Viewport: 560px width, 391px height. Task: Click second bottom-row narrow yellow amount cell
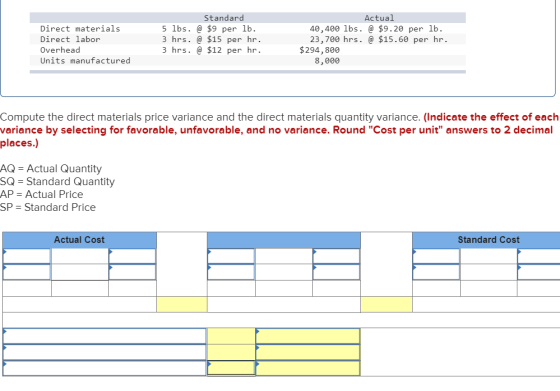point(231,352)
